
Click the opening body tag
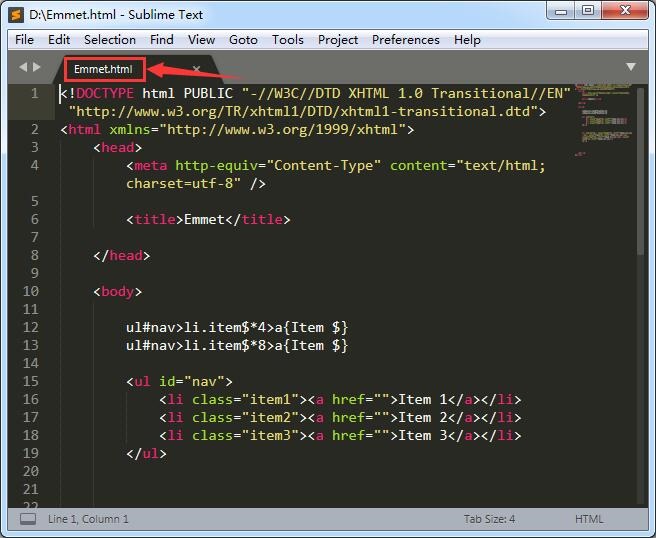click(118, 291)
